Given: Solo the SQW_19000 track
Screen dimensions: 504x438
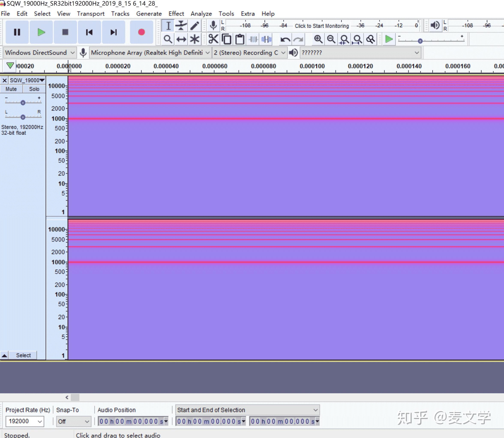Looking at the screenshot, I should coord(34,89).
